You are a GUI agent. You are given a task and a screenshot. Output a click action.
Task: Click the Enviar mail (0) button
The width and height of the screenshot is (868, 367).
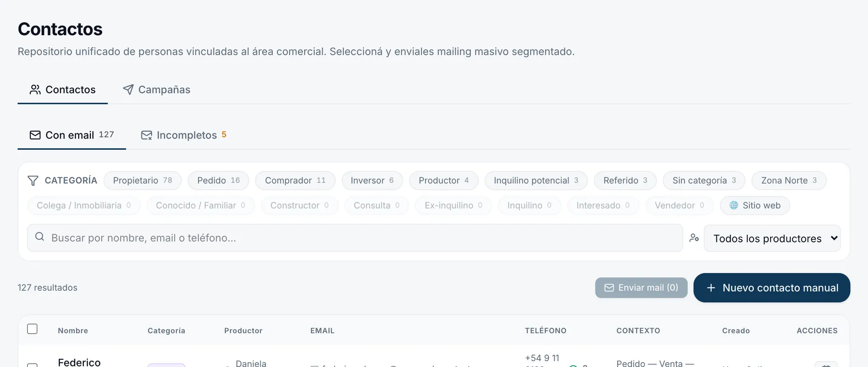(641, 288)
